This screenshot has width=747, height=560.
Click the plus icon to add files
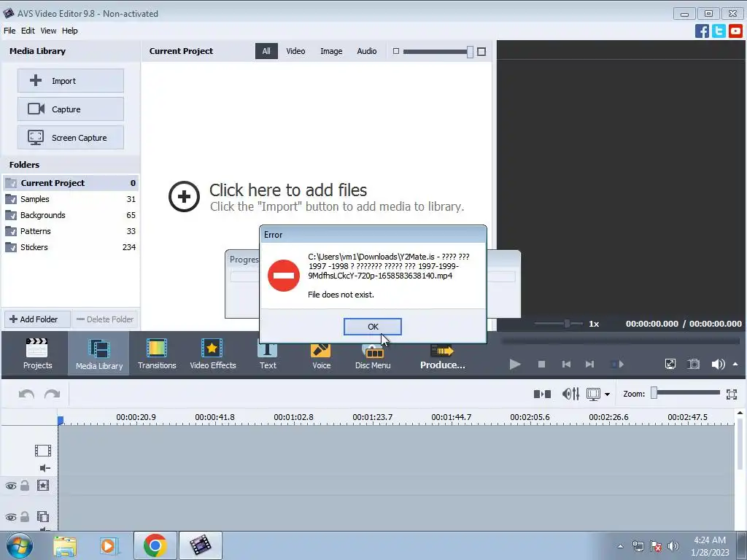tap(184, 196)
